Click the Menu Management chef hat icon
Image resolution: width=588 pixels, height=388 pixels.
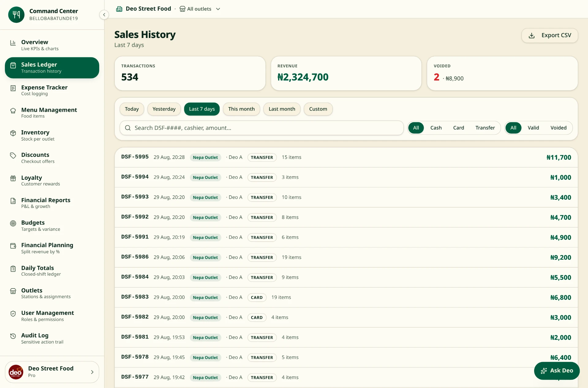13,111
